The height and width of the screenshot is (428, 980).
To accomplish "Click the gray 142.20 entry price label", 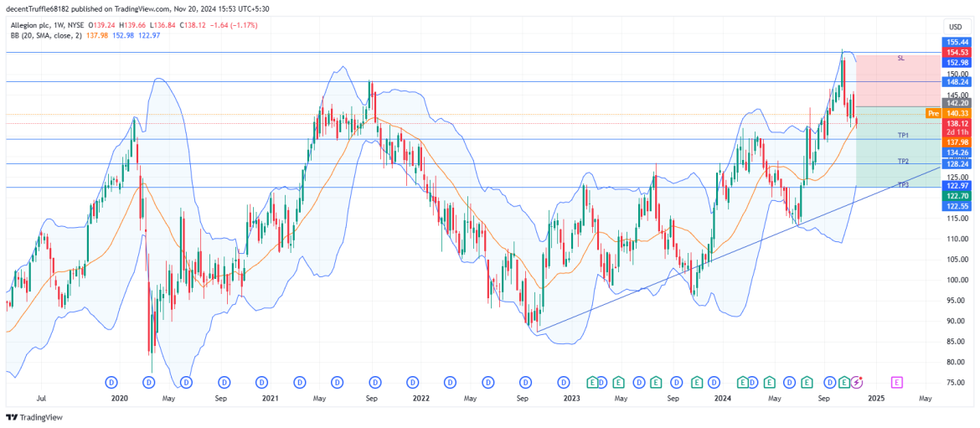I will click(x=955, y=102).
